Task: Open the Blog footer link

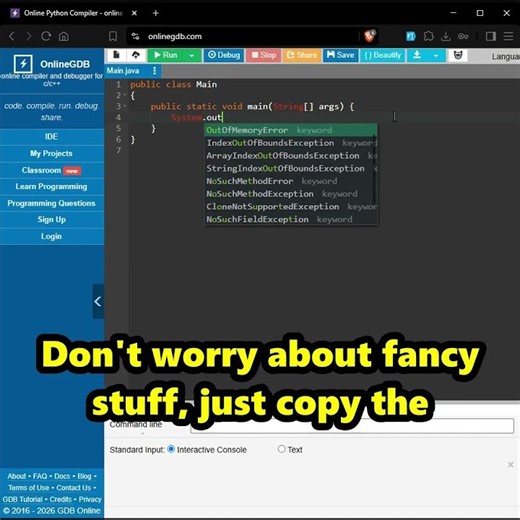Action: (x=84, y=476)
